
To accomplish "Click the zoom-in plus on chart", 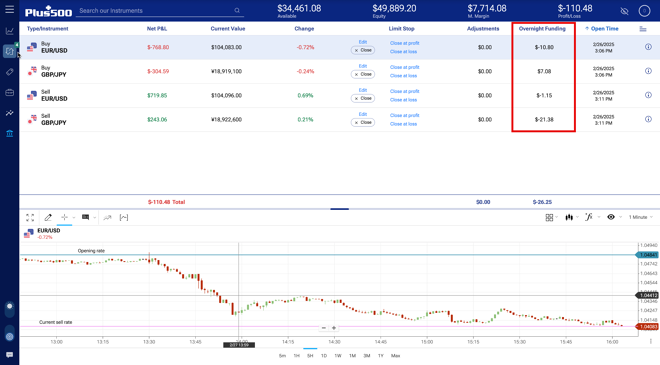I will click(x=334, y=328).
